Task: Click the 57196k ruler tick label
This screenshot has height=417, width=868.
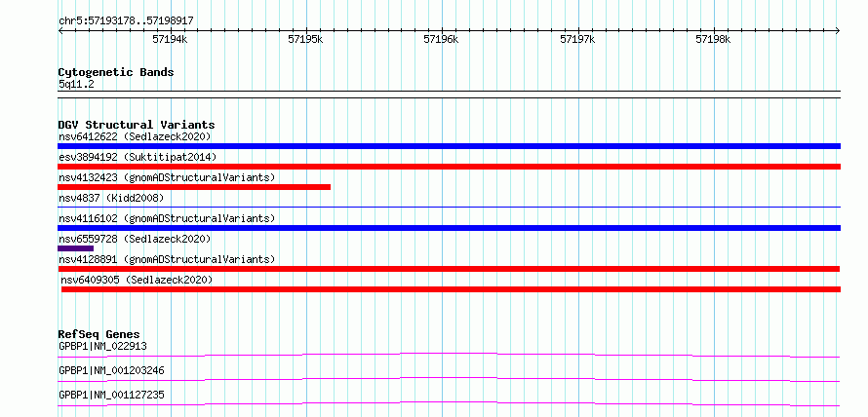Action: point(441,39)
